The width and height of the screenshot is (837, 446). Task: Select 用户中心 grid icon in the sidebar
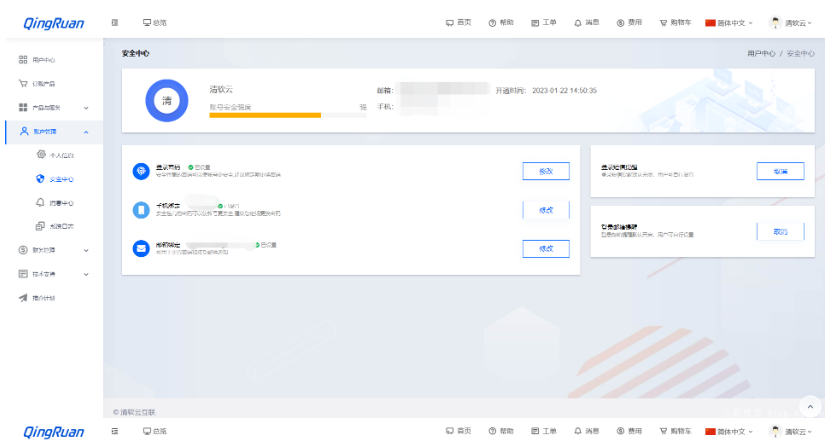pos(23,60)
